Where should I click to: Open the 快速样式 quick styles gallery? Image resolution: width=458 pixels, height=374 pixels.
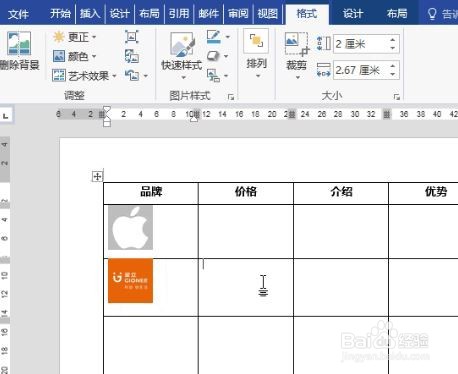click(x=182, y=56)
